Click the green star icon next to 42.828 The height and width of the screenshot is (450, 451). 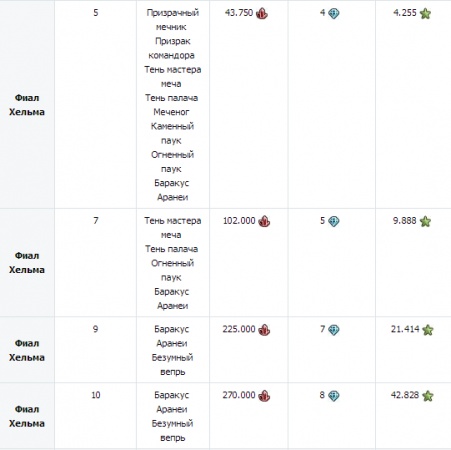(428, 396)
